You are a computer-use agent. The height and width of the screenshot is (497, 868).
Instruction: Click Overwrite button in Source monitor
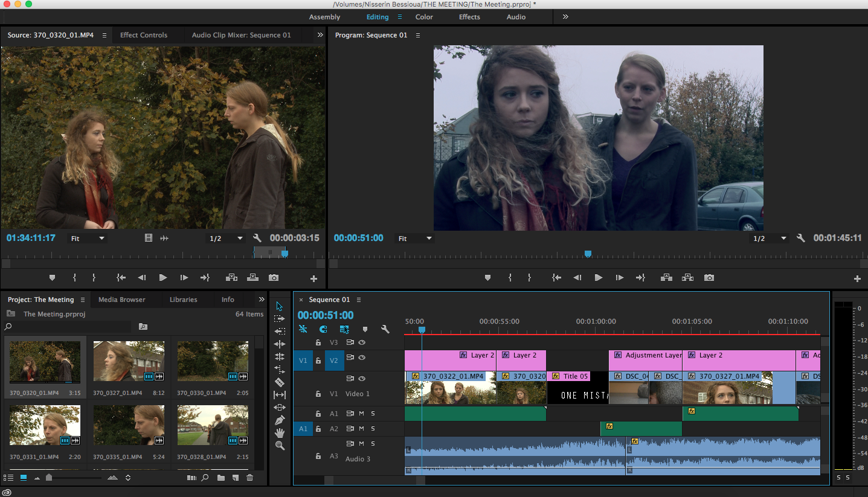pos(252,278)
